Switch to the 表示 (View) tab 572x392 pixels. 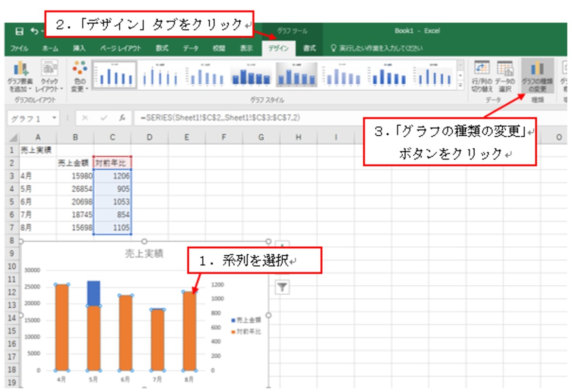pyautogui.click(x=246, y=48)
